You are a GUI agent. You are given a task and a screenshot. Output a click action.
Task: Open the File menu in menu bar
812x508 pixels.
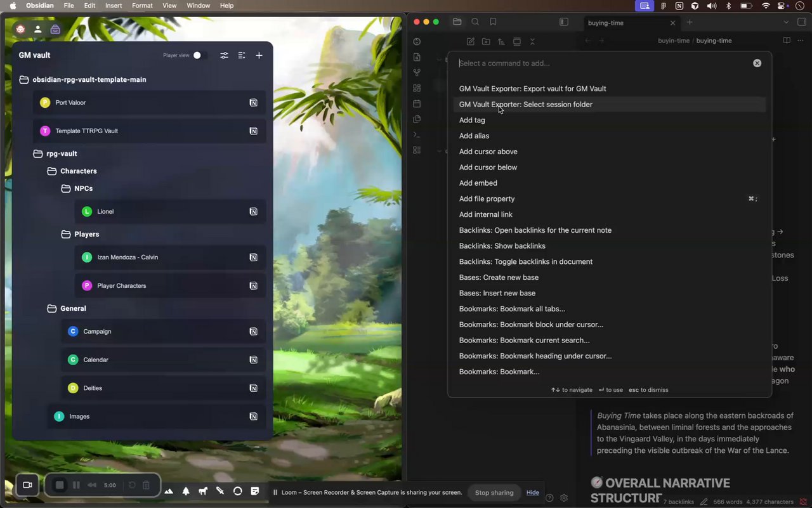pos(69,6)
